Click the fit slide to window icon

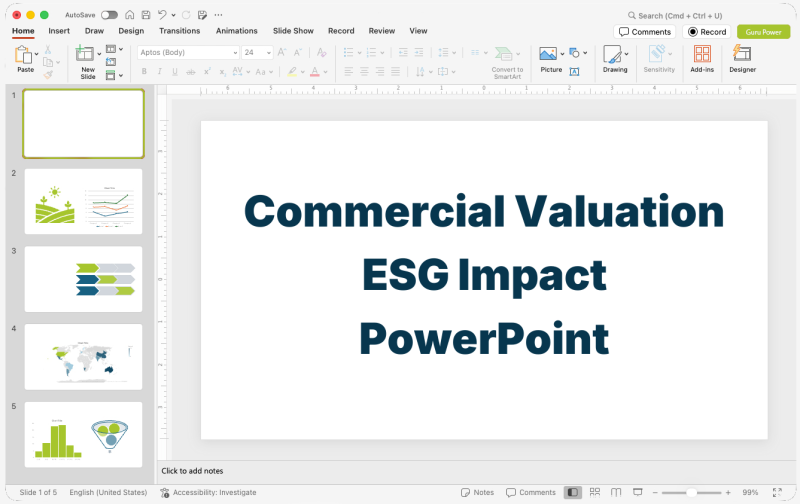click(777, 492)
